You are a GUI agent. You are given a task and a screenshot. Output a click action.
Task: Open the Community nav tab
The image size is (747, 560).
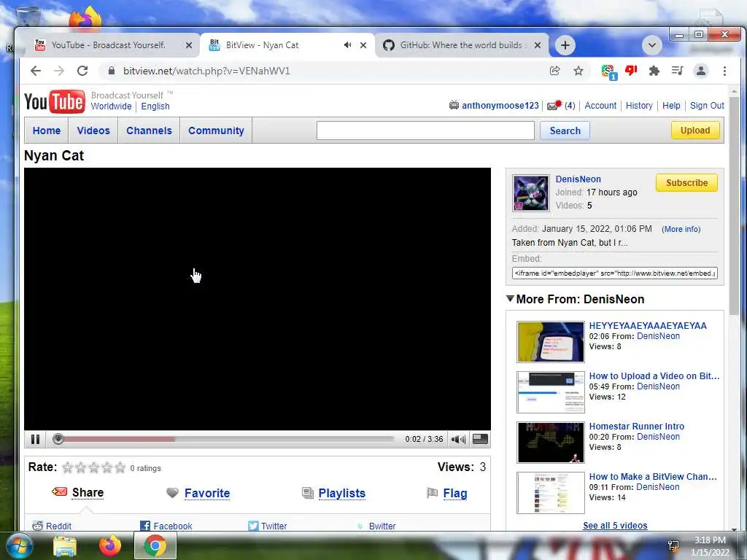216,131
